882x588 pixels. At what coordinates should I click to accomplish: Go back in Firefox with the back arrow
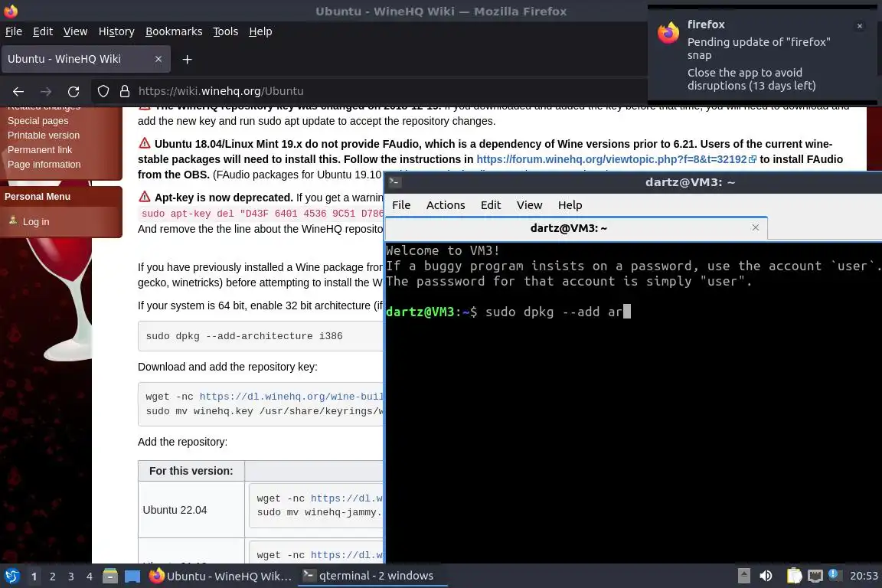pyautogui.click(x=18, y=91)
